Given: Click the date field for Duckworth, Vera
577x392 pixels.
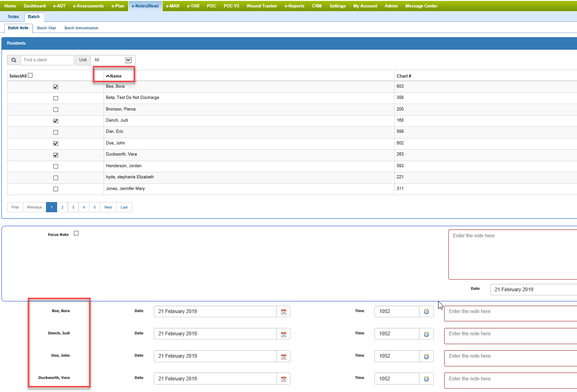Looking at the screenshot, I should click(x=216, y=379).
